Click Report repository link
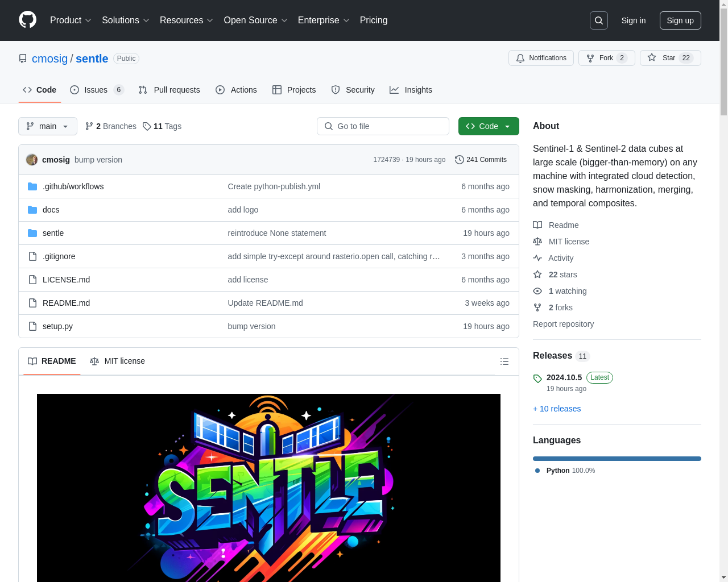Screen dimensions: 728x582 (563, 324)
